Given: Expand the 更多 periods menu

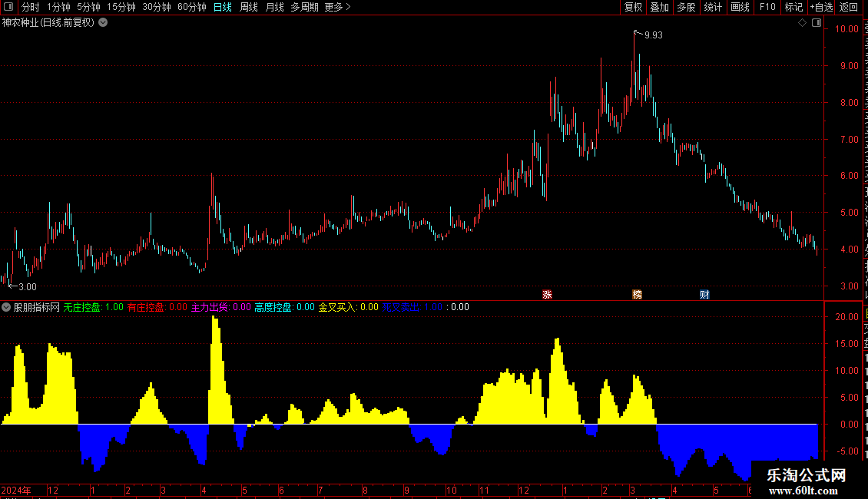Looking at the screenshot, I should [337, 7].
